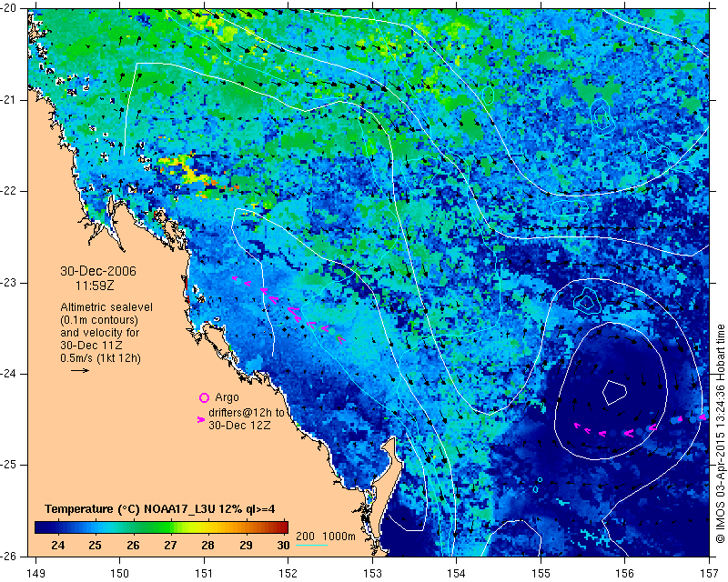728x582 pixels.
Task: Click longitude axis label 153
Action: click(x=372, y=574)
